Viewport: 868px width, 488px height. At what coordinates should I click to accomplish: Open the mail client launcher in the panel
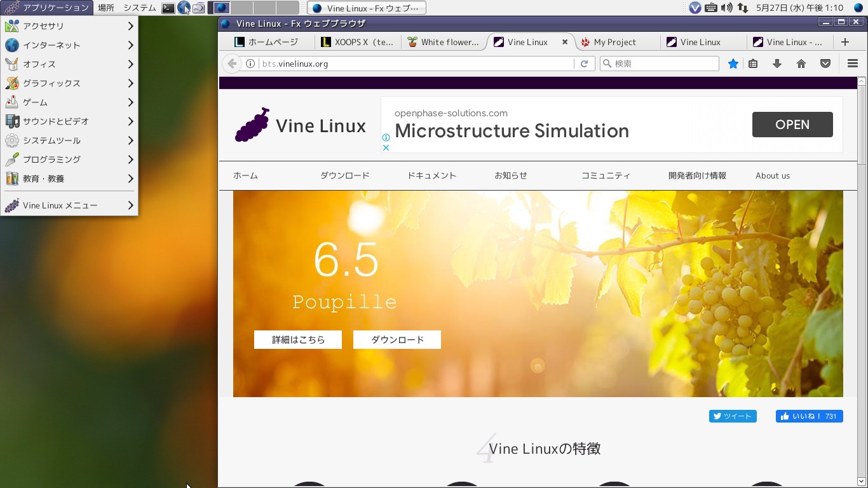click(x=198, y=8)
